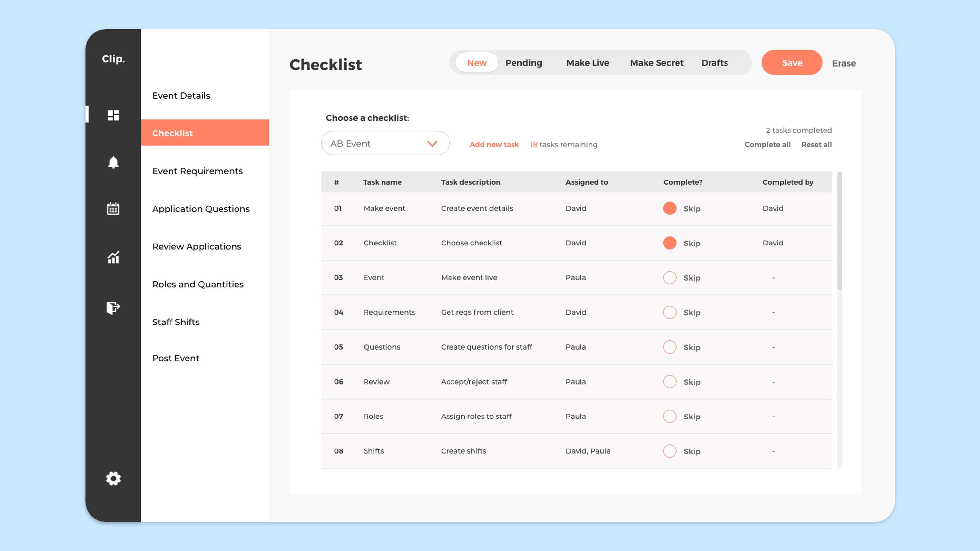Click the Task description column header

click(471, 182)
